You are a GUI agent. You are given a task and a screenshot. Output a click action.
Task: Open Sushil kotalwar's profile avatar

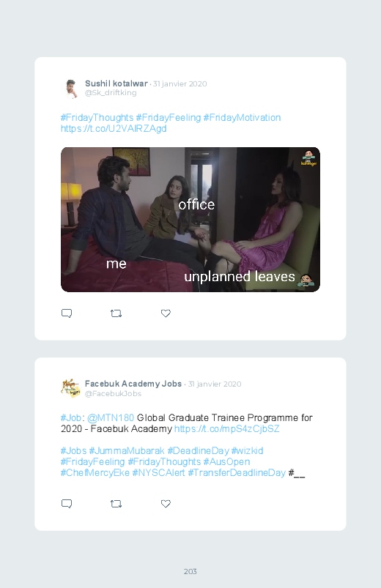tap(70, 89)
